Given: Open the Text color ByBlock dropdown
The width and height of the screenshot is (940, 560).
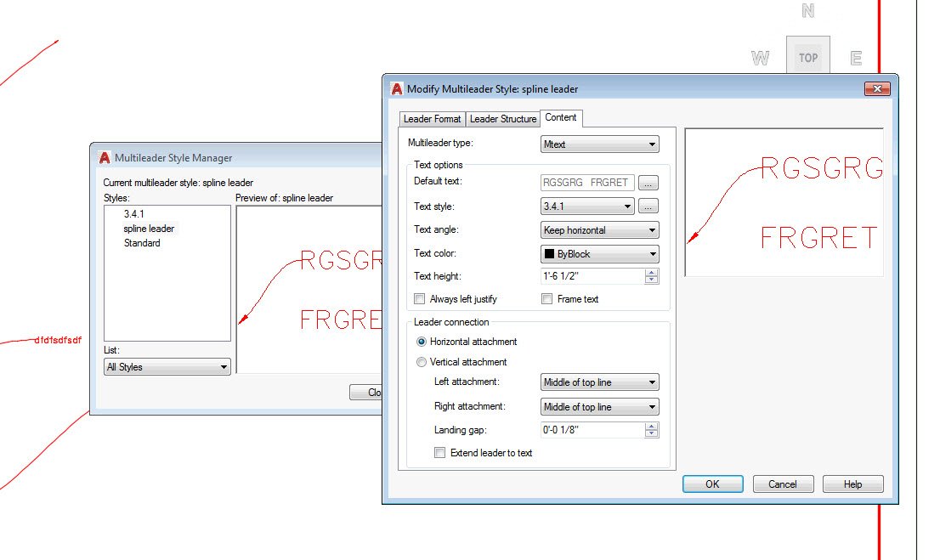Looking at the screenshot, I should point(599,254).
